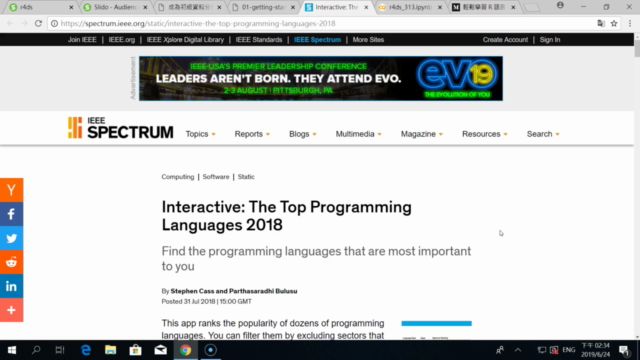Open More Sites link
This screenshot has height=360, width=640.
coord(368,40)
